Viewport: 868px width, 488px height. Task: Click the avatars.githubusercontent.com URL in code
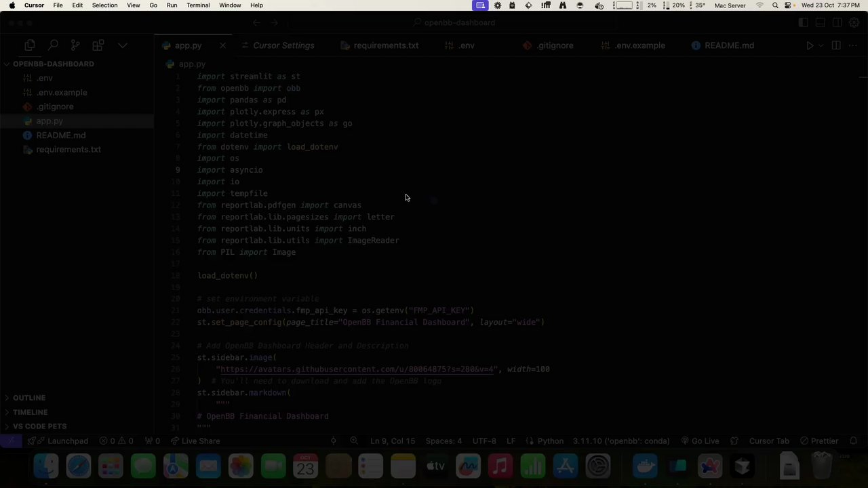pyautogui.click(x=356, y=369)
